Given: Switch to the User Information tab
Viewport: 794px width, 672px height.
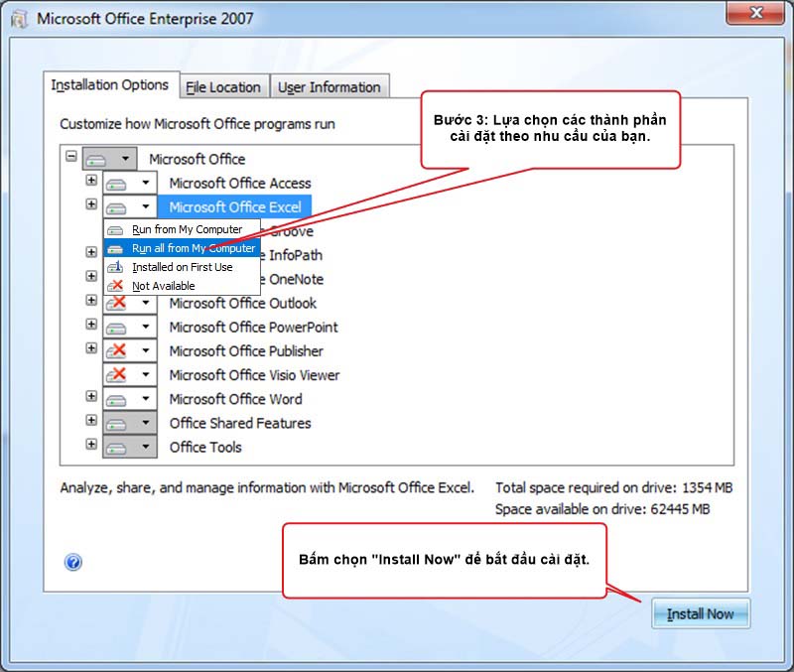Looking at the screenshot, I should [x=330, y=87].
